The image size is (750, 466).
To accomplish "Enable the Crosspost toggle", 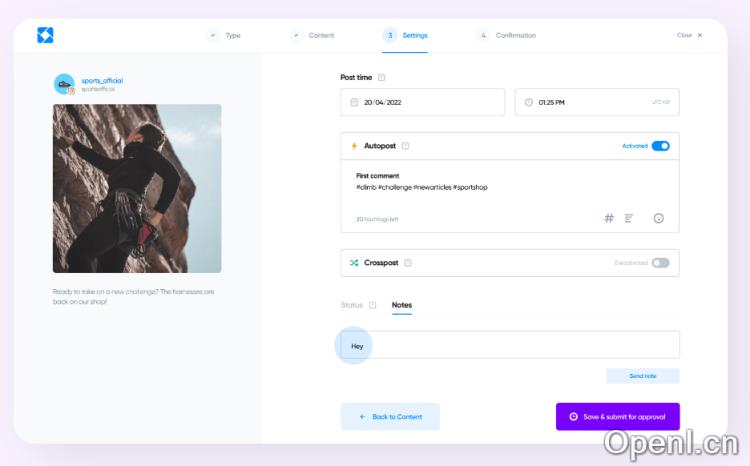I will 661,263.
